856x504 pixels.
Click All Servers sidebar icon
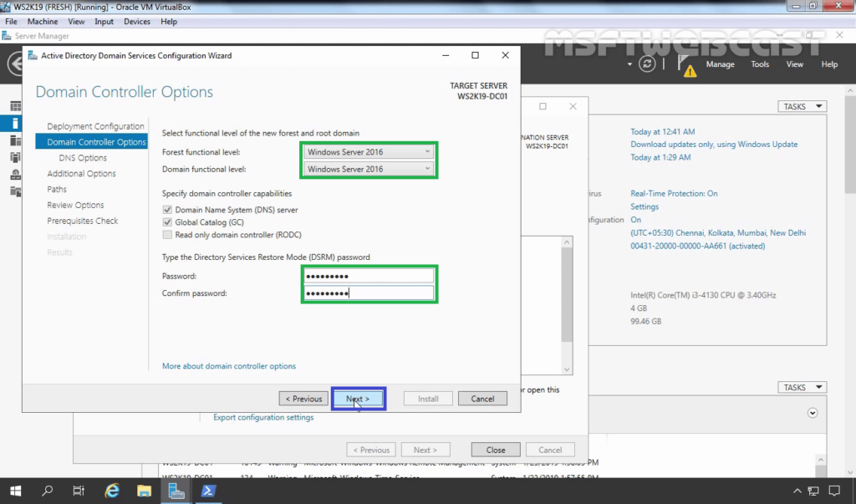(x=15, y=141)
